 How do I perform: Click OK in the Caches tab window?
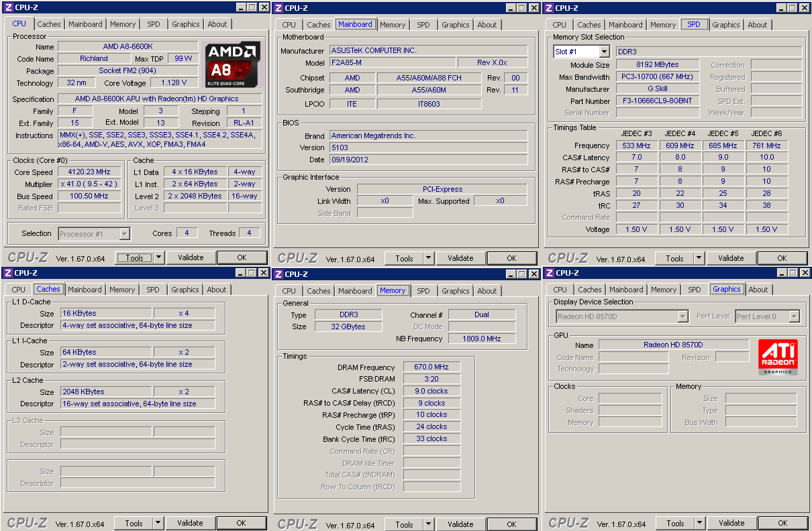[241, 523]
